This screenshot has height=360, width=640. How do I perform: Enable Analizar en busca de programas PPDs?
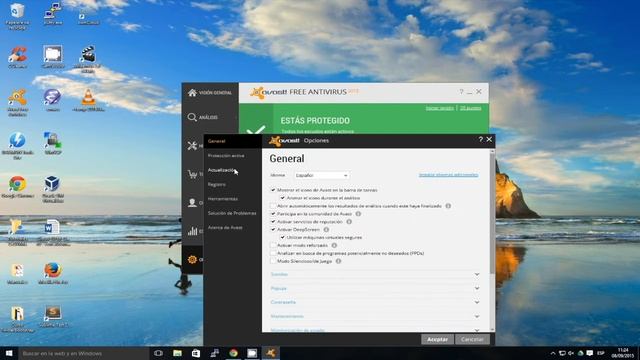pyautogui.click(x=273, y=253)
